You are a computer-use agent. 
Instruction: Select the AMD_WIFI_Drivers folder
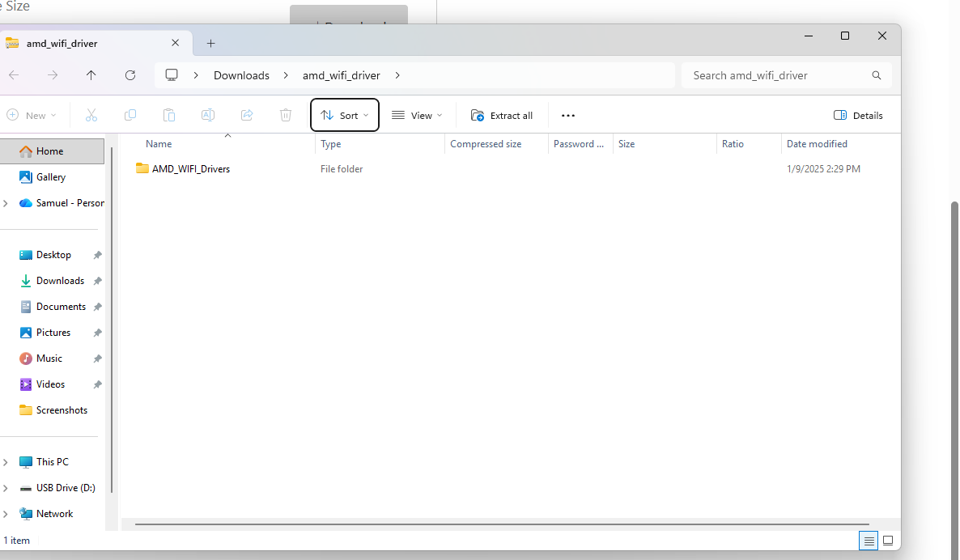(x=190, y=169)
